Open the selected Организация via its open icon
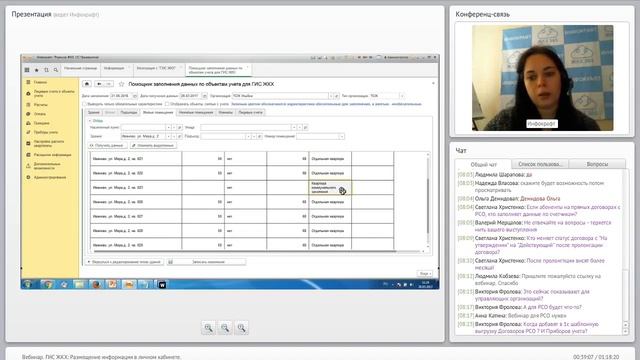 point(337,96)
